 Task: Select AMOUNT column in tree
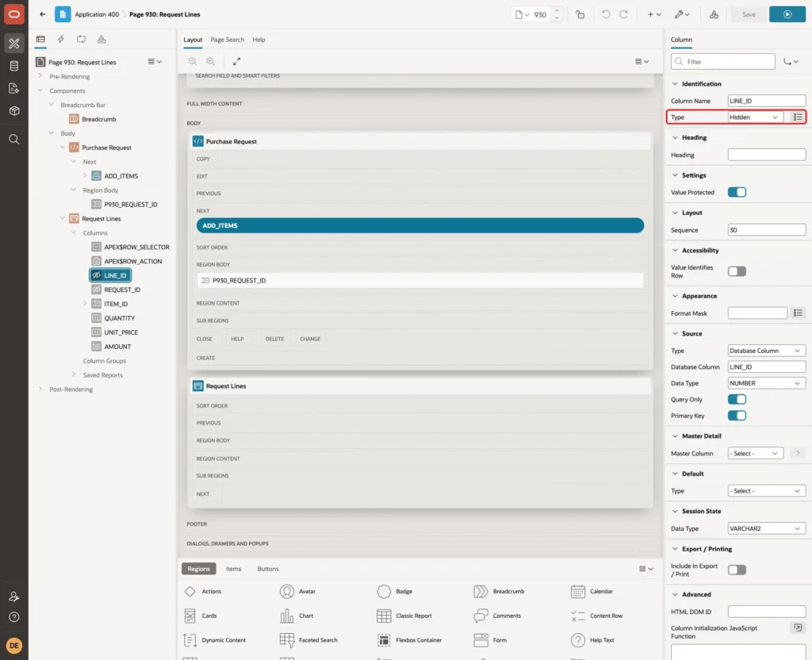coord(117,347)
